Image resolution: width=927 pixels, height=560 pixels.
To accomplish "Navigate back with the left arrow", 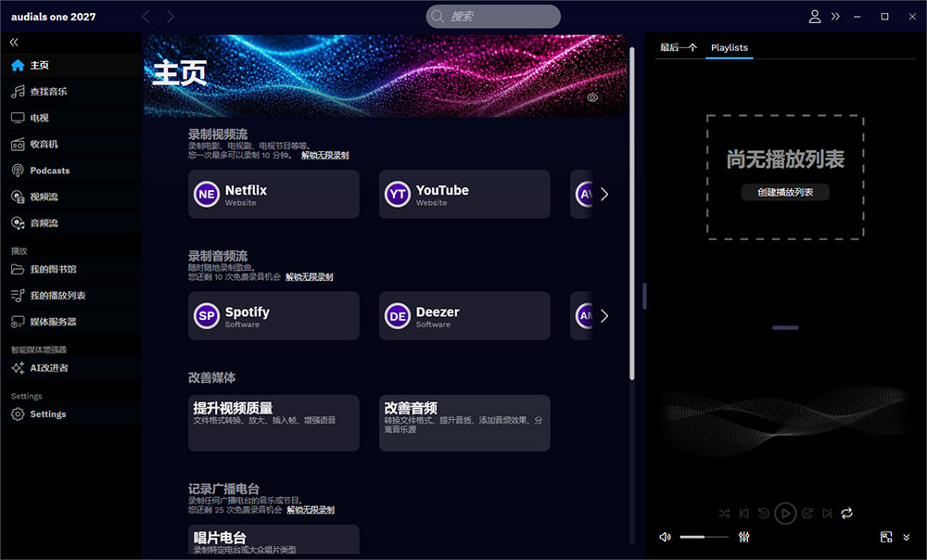I will [x=146, y=17].
